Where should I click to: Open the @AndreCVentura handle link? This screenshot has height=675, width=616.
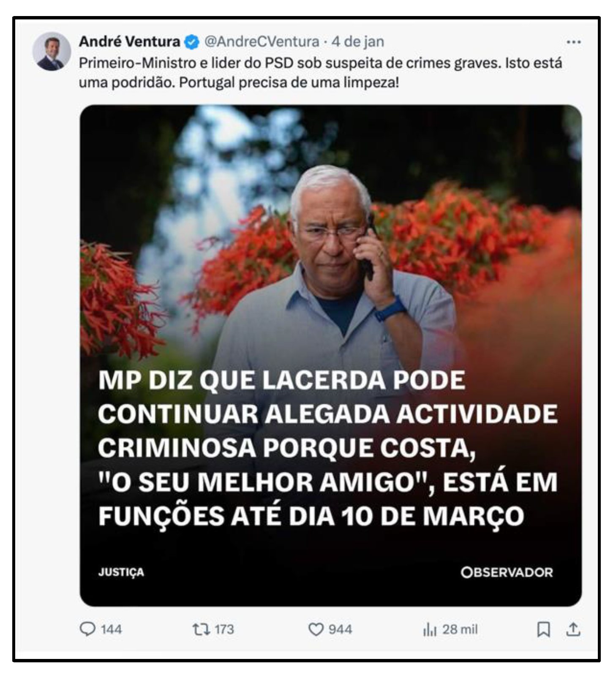262,41
